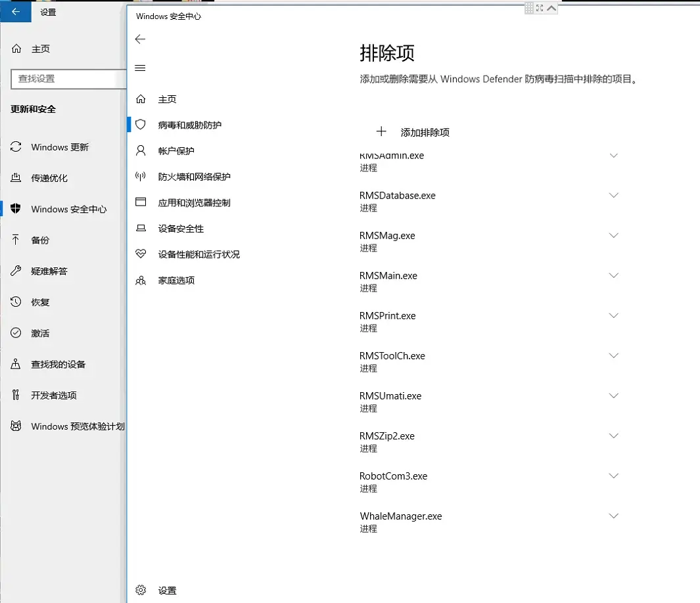
Task: Go back using Windows Security back arrow
Action: [x=140, y=39]
